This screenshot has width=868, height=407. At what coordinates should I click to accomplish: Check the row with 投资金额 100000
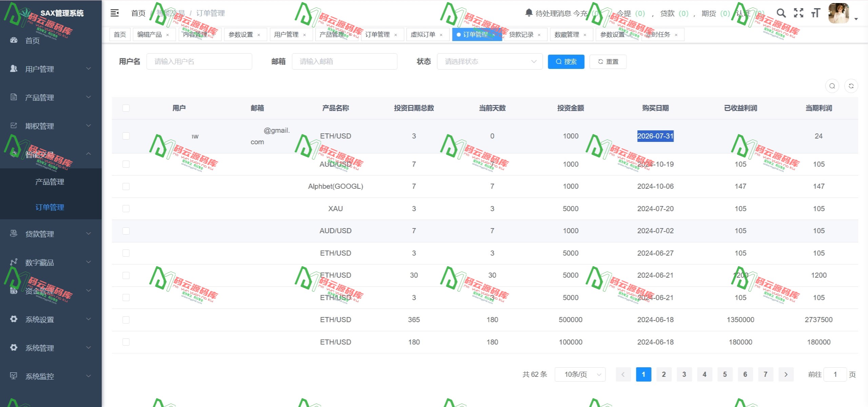coord(126,342)
